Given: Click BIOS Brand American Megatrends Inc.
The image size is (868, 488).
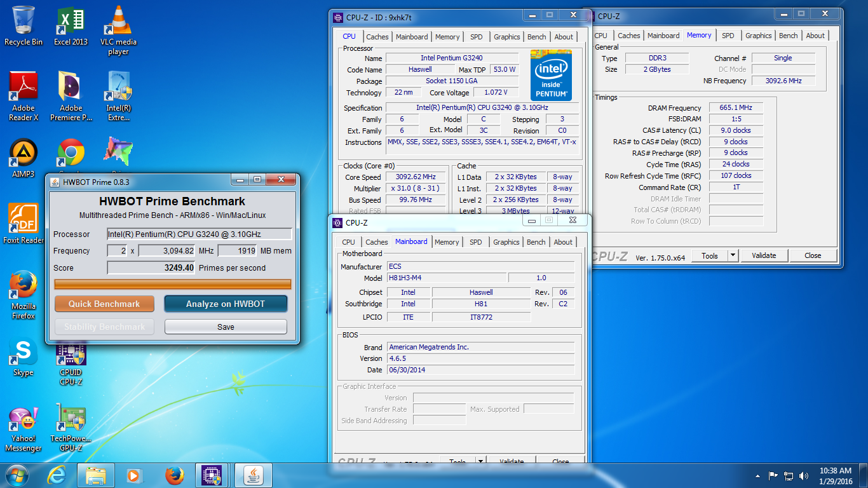Looking at the screenshot, I should click(x=480, y=347).
